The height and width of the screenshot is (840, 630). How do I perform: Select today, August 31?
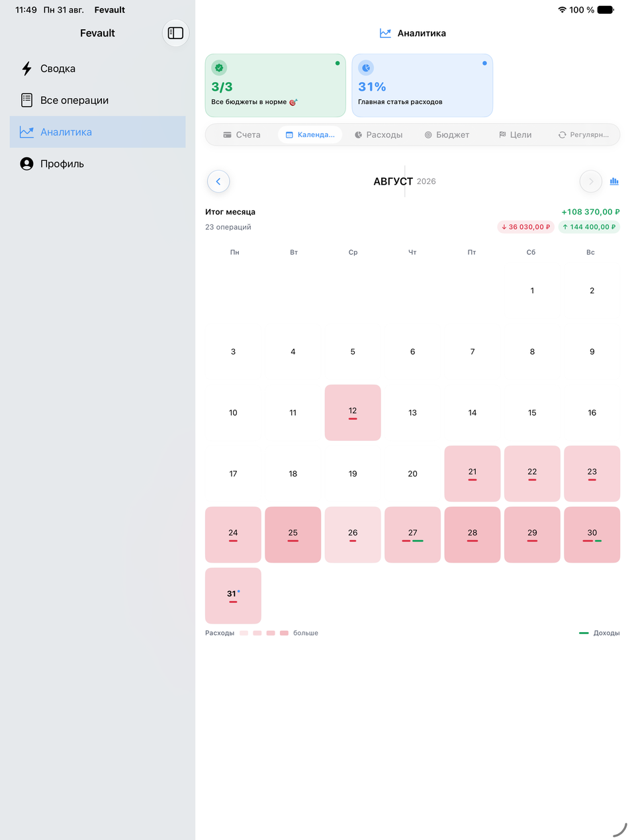(x=233, y=596)
